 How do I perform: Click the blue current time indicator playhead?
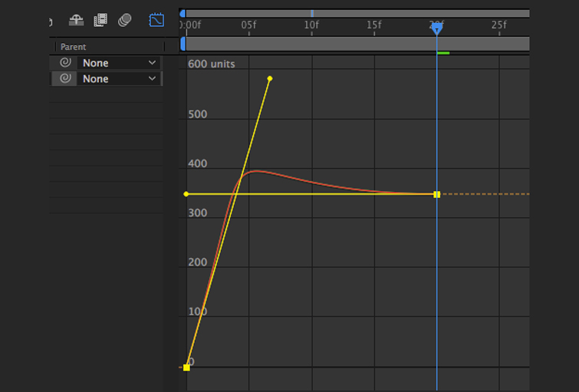(436, 28)
